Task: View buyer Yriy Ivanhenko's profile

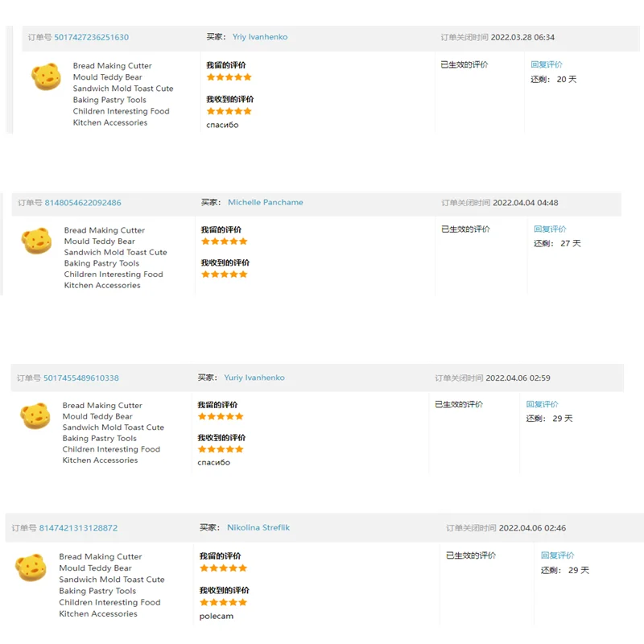Action: coord(260,37)
